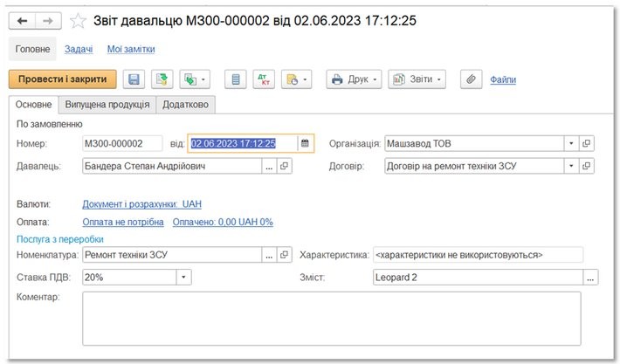Open the Задачі section
The width and height of the screenshot is (620, 364).
point(79,50)
